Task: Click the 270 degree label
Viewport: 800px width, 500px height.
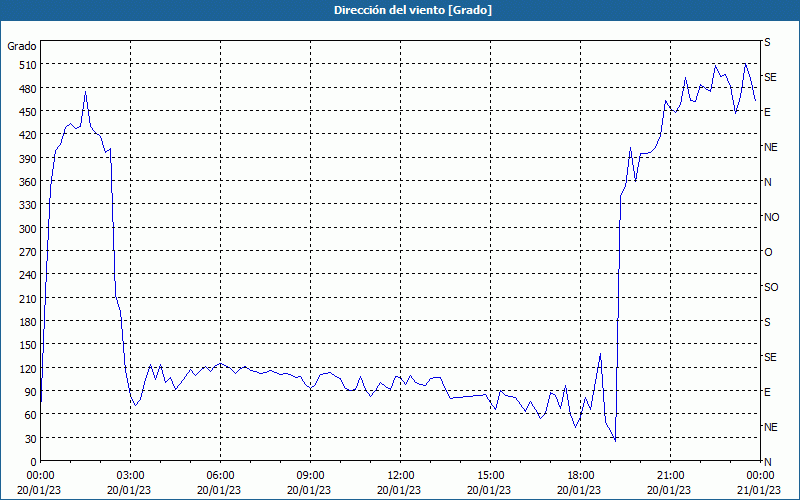Action: pyautogui.click(x=29, y=252)
